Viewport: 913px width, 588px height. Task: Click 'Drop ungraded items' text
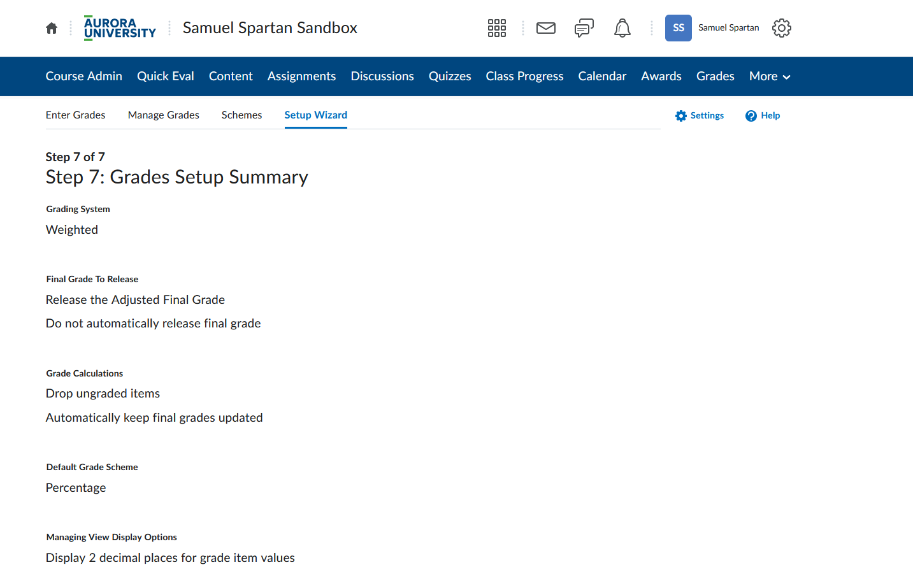click(103, 394)
